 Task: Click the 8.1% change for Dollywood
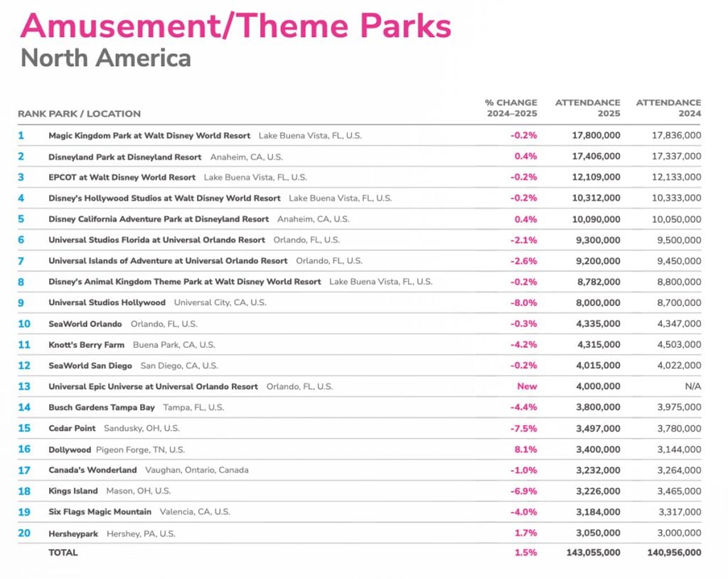[x=525, y=450]
